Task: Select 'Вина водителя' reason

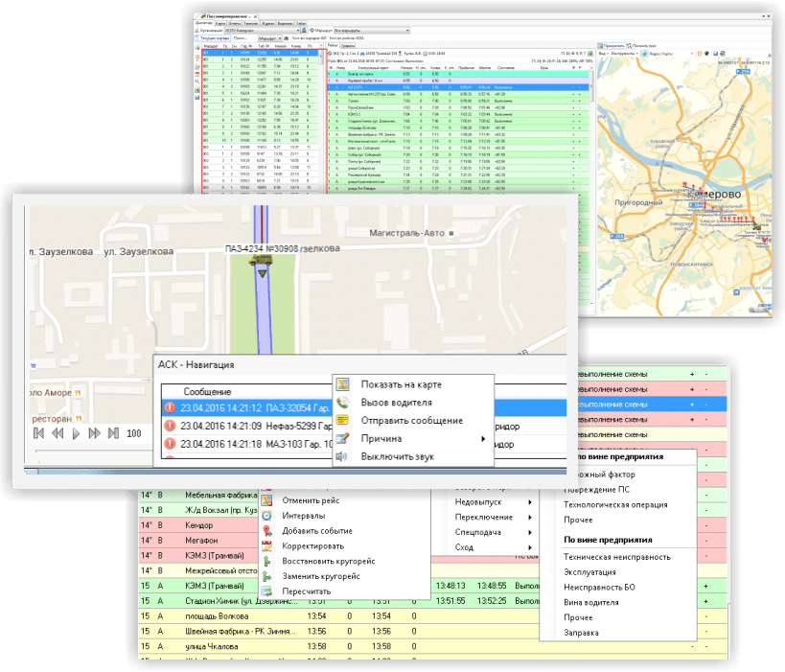Action: point(590,602)
